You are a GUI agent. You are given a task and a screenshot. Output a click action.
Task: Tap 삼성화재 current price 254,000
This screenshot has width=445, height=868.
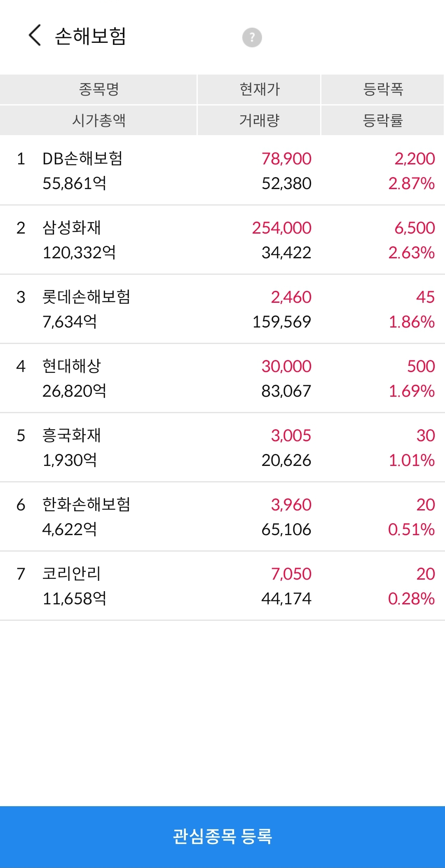[x=282, y=228]
